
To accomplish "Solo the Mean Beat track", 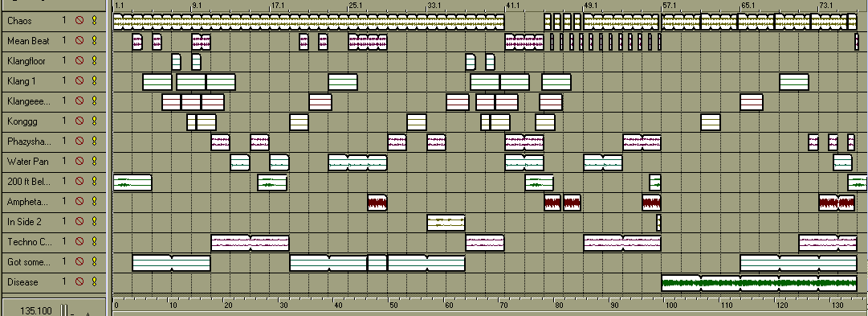I will (x=94, y=41).
